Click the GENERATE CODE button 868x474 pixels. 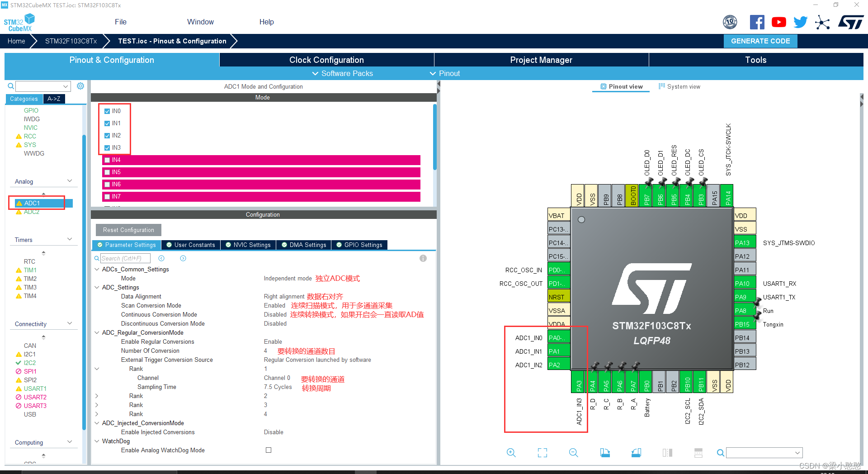(x=760, y=41)
